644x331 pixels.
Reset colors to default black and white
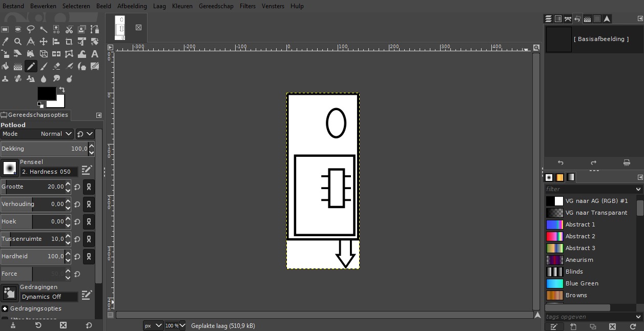point(40,105)
